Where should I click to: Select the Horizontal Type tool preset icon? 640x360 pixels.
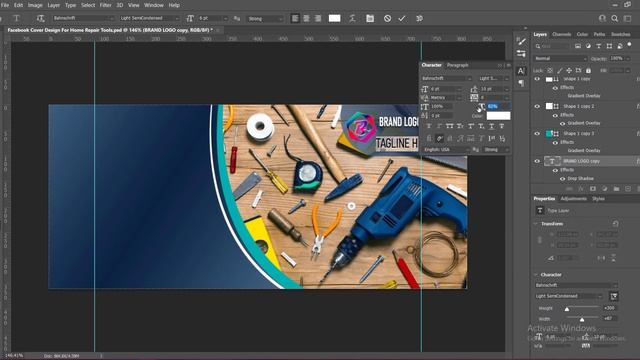[16, 18]
